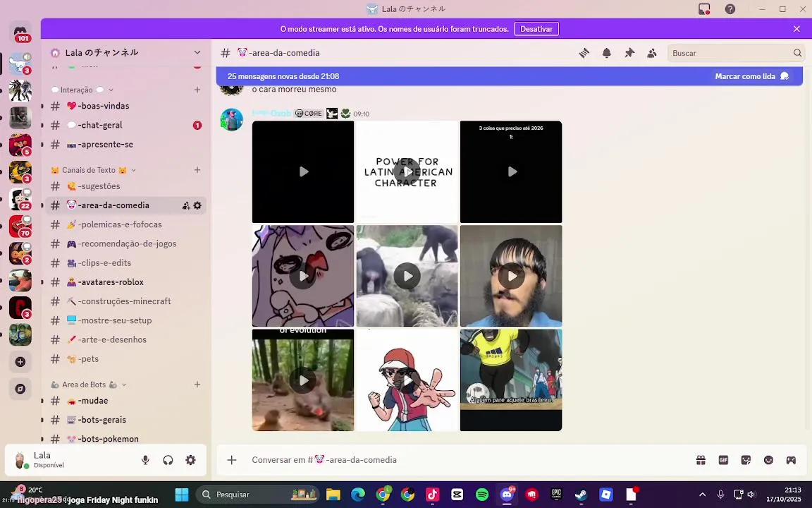Viewport: 812px width, 508px height.
Task: Add channel to Canais de Texto category
Action: pos(197,170)
